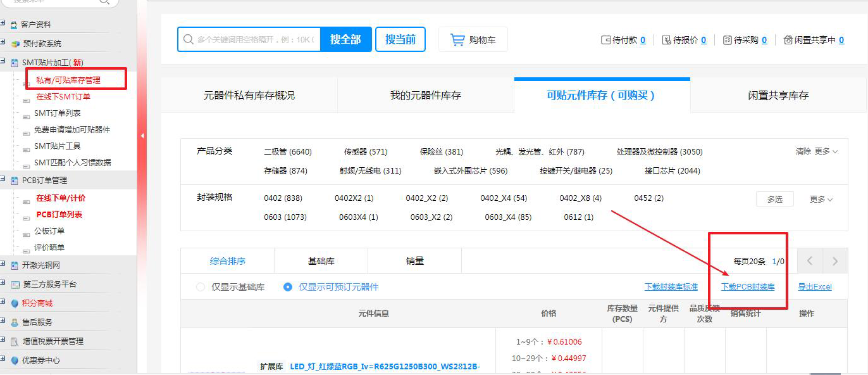
Task: Click the shopping cart icon
Action: tap(457, 40)
